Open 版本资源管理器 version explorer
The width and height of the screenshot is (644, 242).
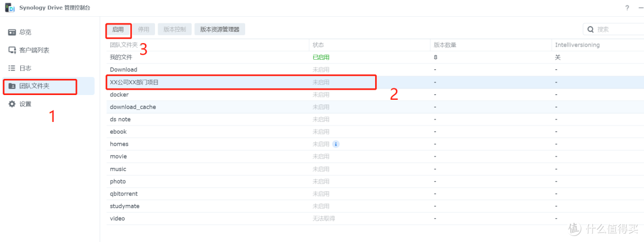(219, 29)
